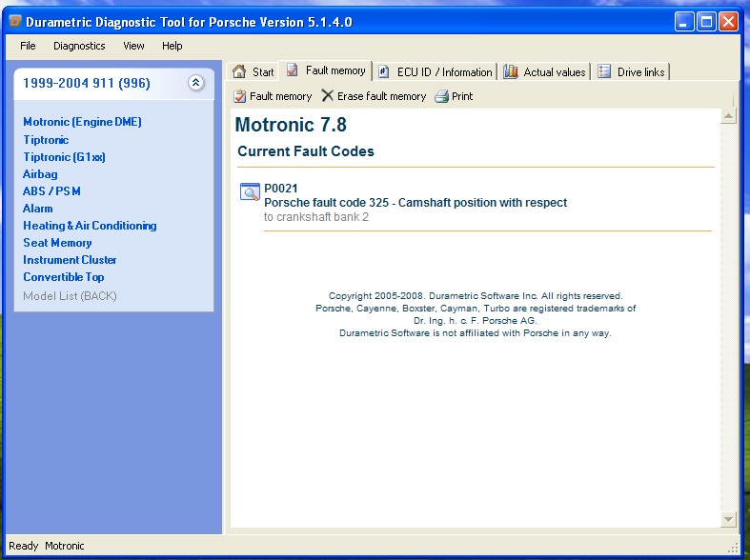
Task: Switch to the ECU ID / Information tab
Action: 436,72
